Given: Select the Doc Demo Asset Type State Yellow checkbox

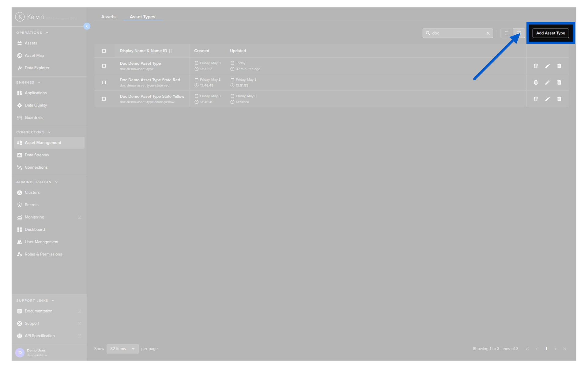Looking at the screenshot, I should tap(104, 99).
